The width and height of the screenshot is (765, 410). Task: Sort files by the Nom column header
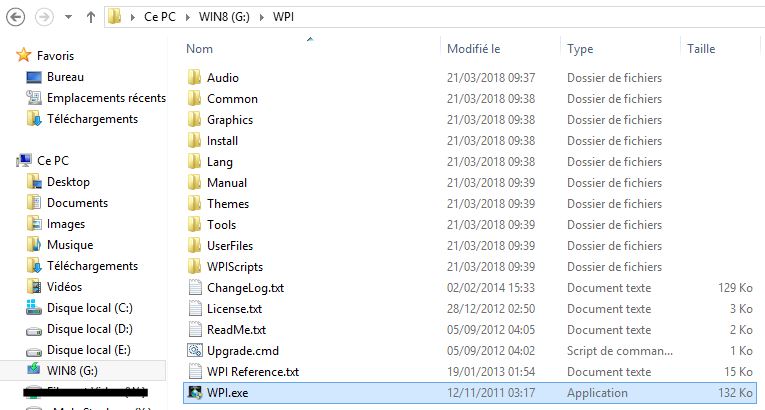click(x=200, y=48)
